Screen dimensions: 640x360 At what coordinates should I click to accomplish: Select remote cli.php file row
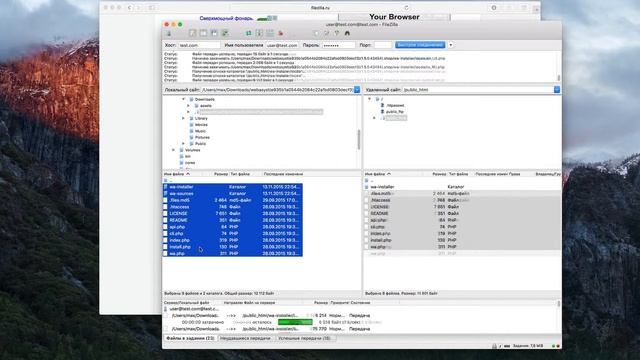click(462, 227)
